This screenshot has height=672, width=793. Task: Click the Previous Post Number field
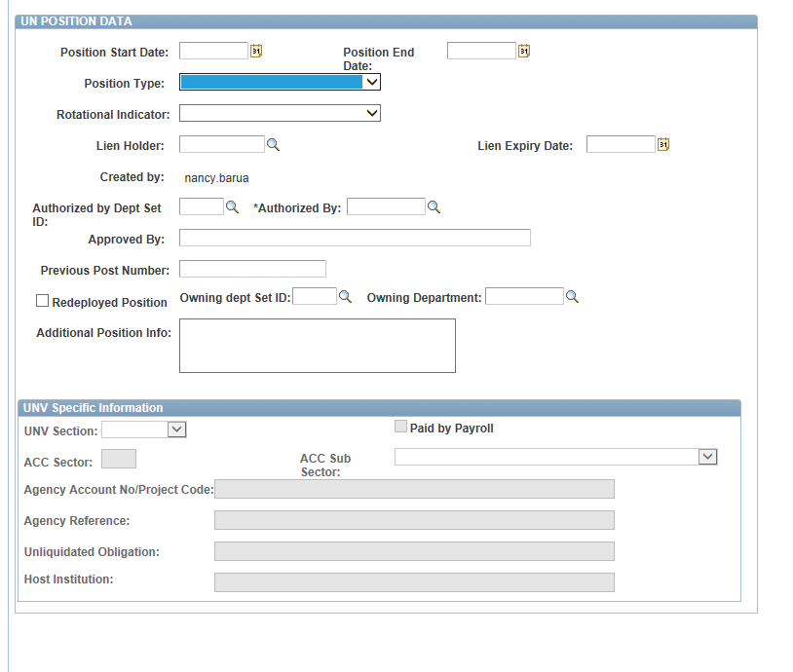[252, 269]
